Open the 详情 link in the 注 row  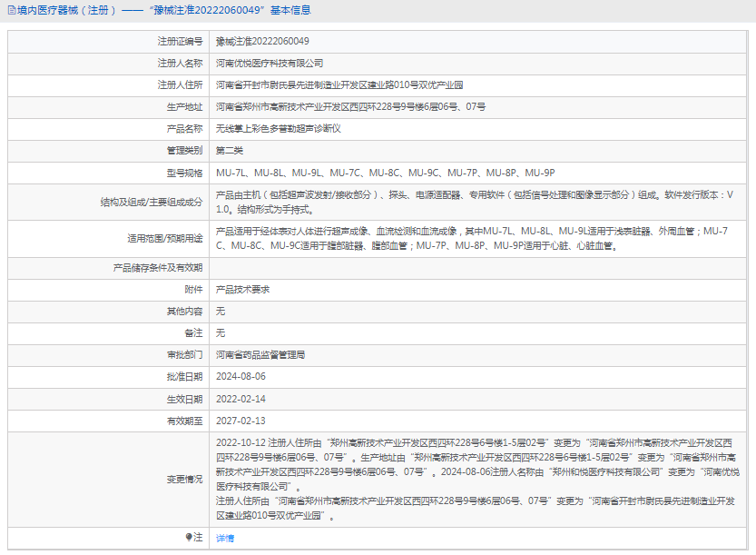(x=225, y=538)
